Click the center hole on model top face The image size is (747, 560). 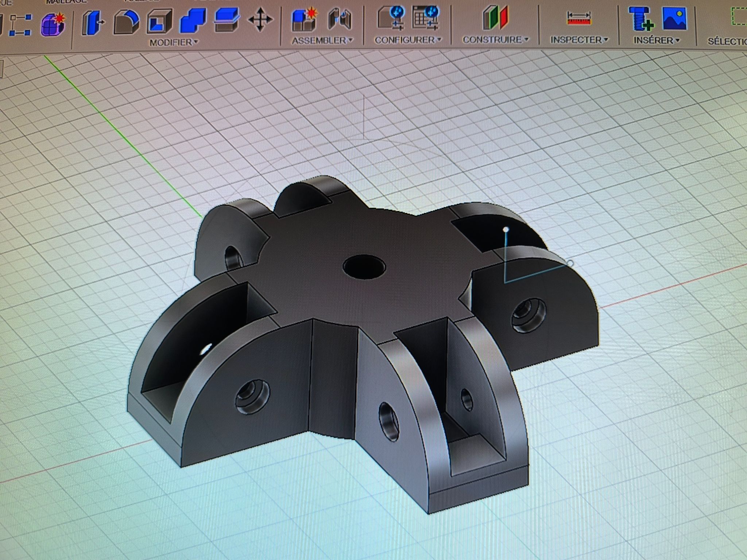coord(364,267)
